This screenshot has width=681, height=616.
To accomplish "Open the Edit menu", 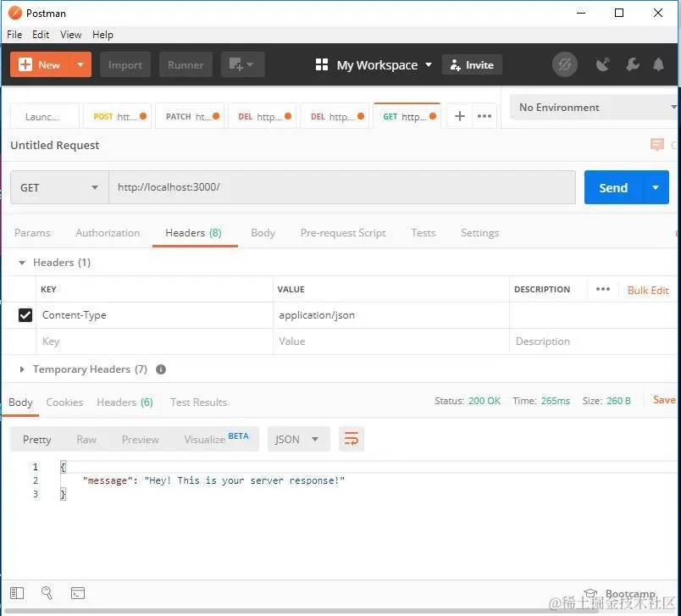I will (41, 35).
